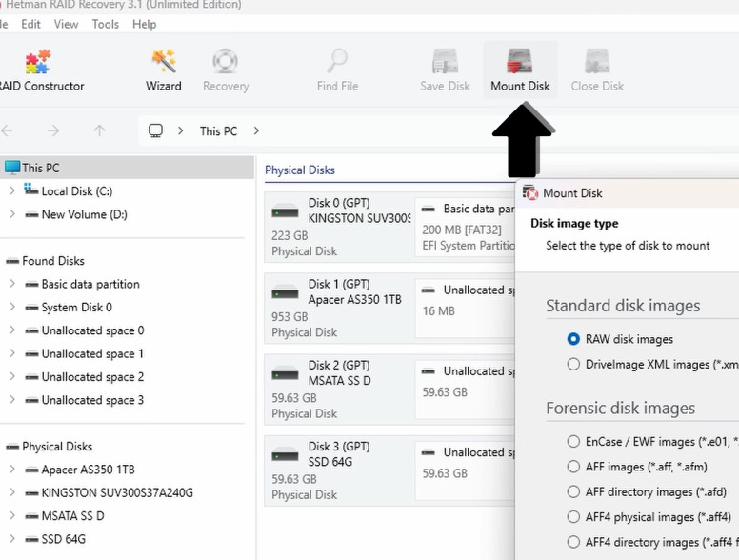The width and height of the screenshot is (739, 560).
Task: Open the Tools menu
Action: coord(105,24)
